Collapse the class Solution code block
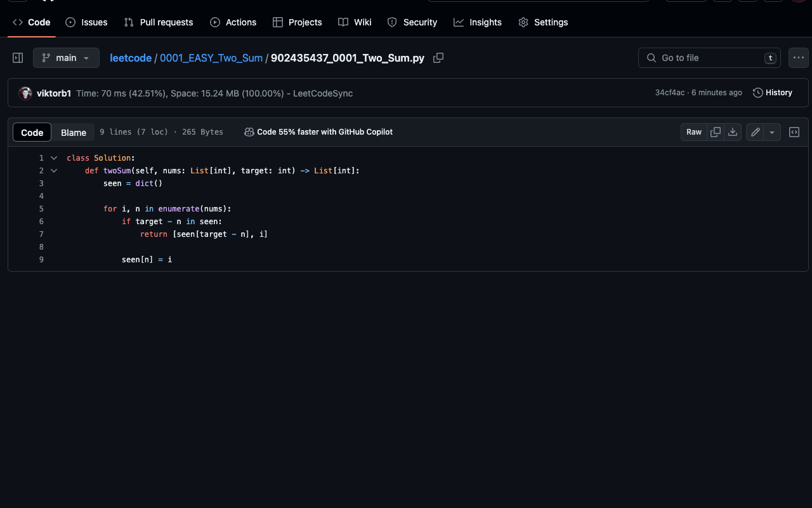812x508 pixels. (53, 157)
